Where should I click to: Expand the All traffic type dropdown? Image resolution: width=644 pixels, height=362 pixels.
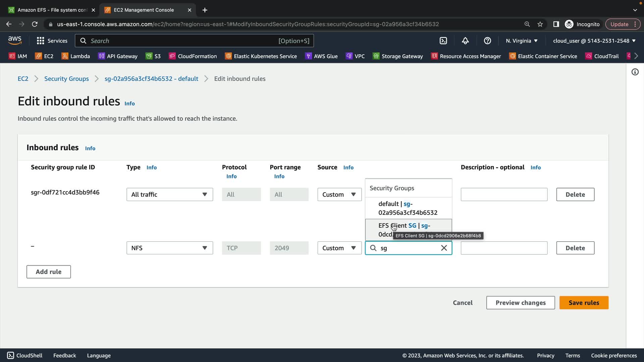[x=169, y=194]
